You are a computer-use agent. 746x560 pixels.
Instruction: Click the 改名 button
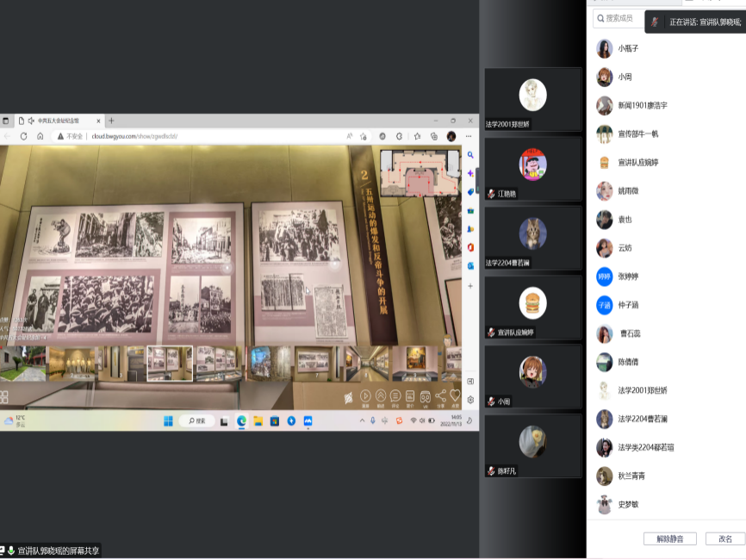pos(724,538)
